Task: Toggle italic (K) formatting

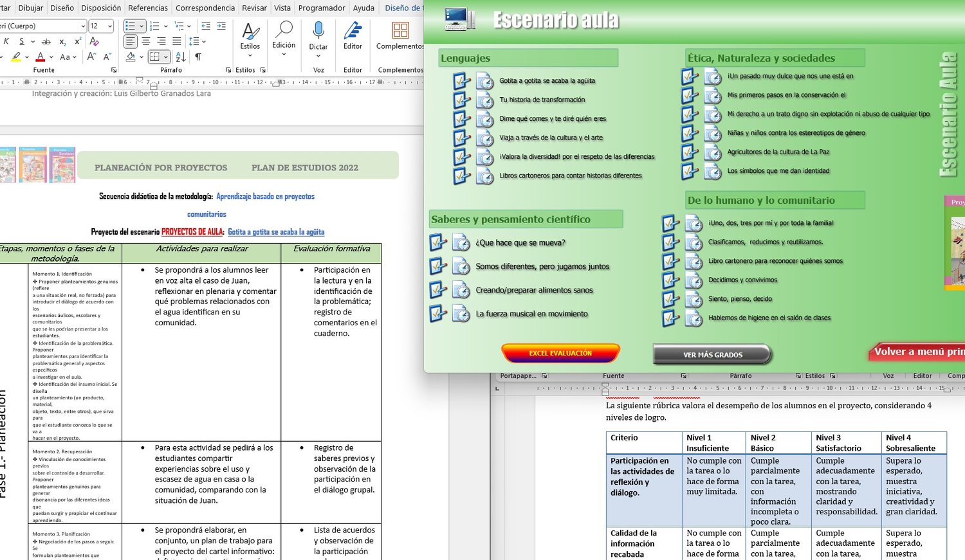Action: click(6, 41)
